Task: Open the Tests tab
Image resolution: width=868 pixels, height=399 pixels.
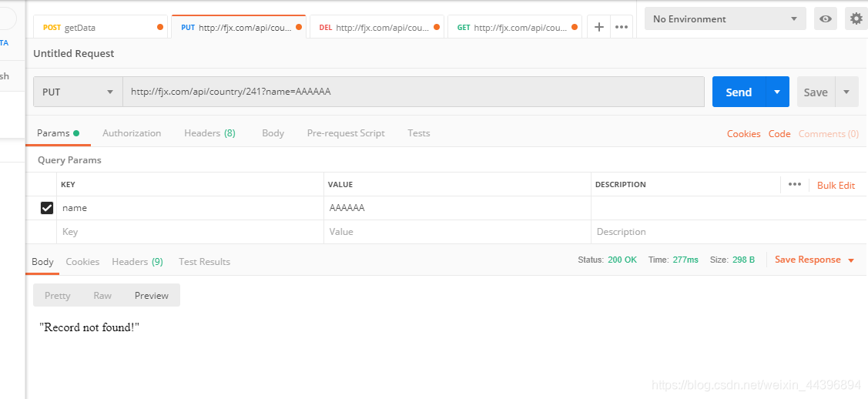Action: 418,132
